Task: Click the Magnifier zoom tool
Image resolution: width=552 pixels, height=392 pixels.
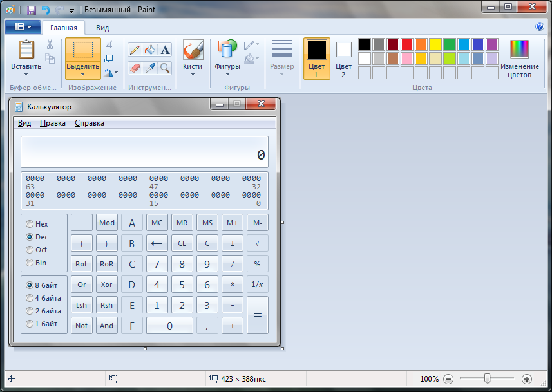Action: pyautogui.click(x=166, y=68)
